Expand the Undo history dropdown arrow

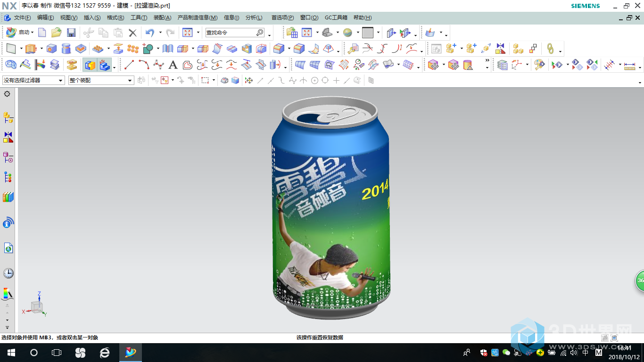(160, 33)
